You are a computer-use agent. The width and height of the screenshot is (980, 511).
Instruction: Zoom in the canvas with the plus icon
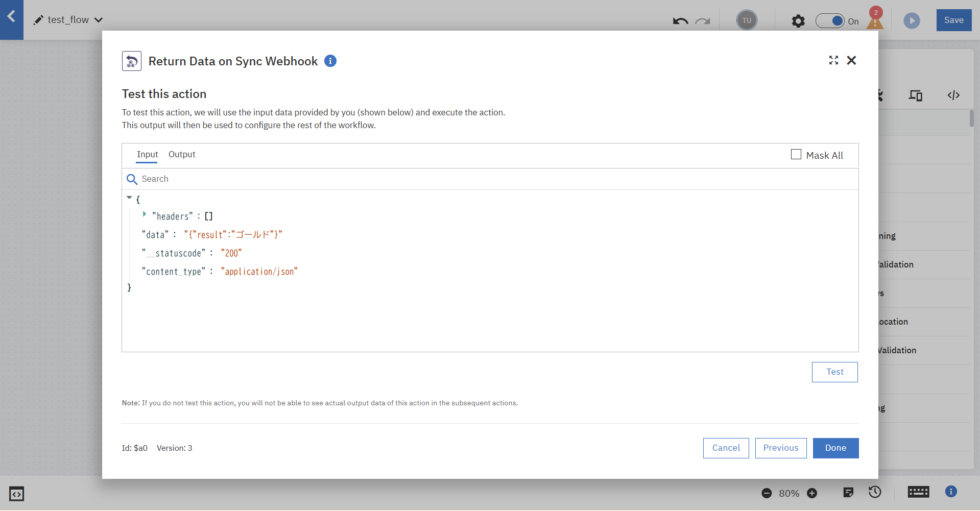pyautogui.click(x=812, y=493)
